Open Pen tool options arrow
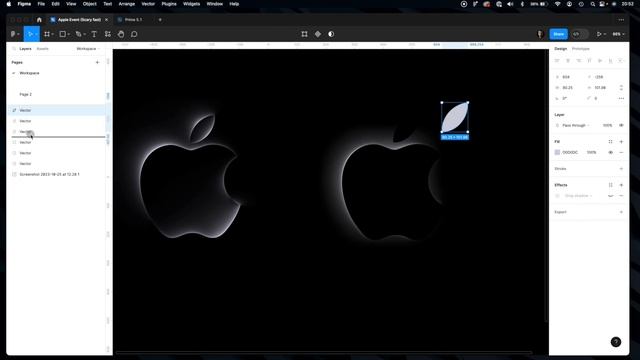 (84, 34)
